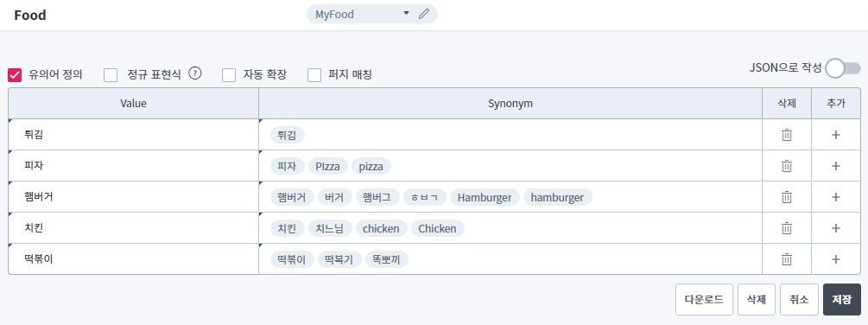
Task: Uncheck the 유의어 정의 checkbox
Action: [x=15, y=74]
